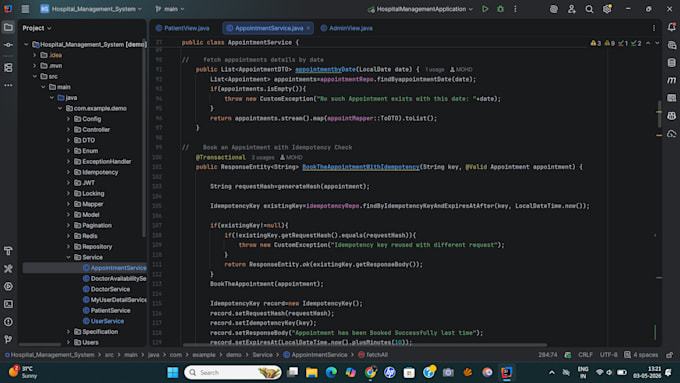Viewport: 680px width, 383px height.
Task: Collapse the Service folder in project tree
Action: point(68,257)
